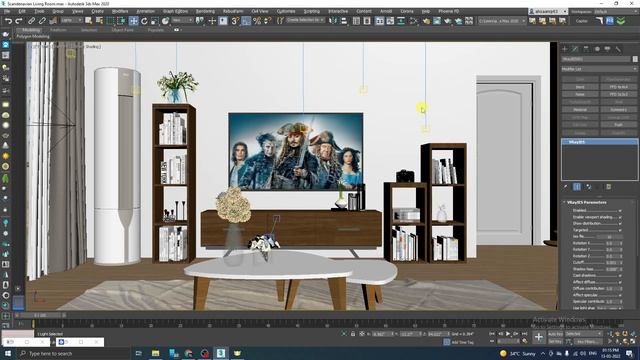
Task: Click the Mirror tool icon
Action: click(x=333, y=20)
